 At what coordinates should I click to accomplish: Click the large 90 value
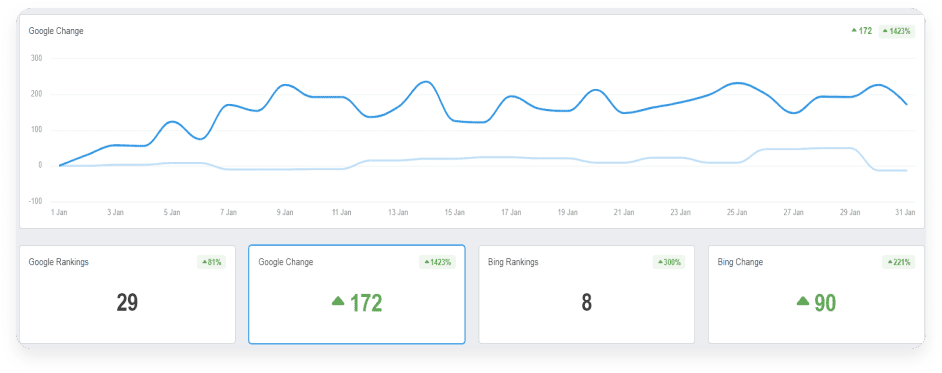click(x=825, y=303)
